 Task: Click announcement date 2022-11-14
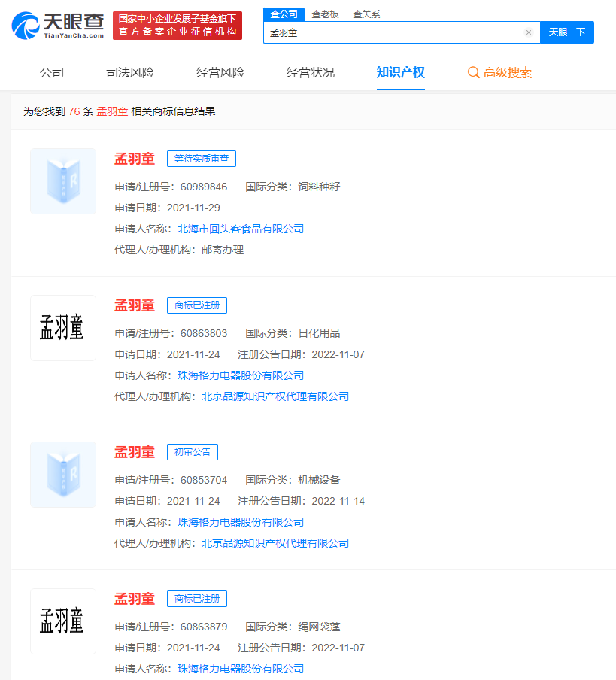[338, 501]
